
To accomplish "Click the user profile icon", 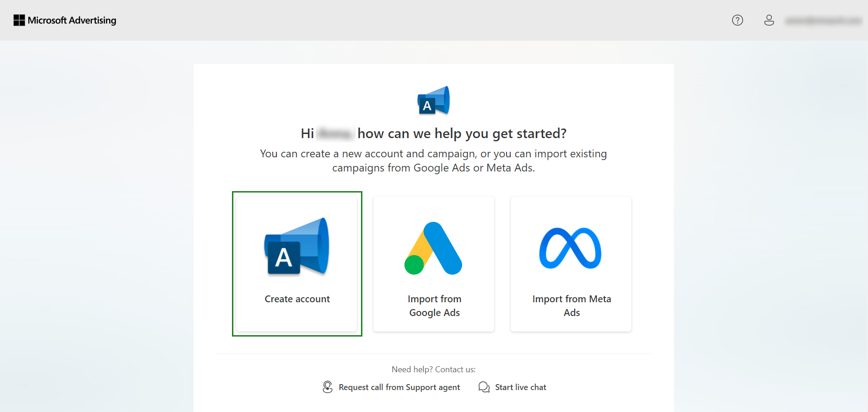I will click(x=769, y=20).
